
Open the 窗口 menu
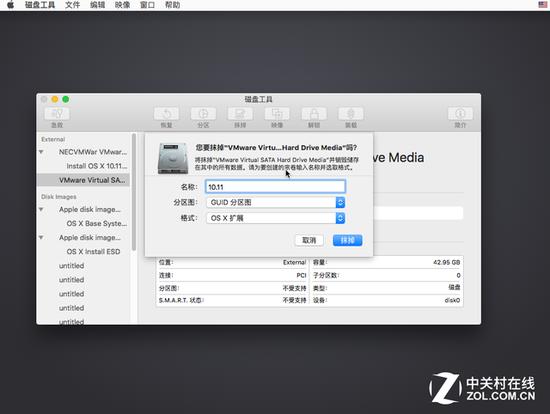click(147, 5)
